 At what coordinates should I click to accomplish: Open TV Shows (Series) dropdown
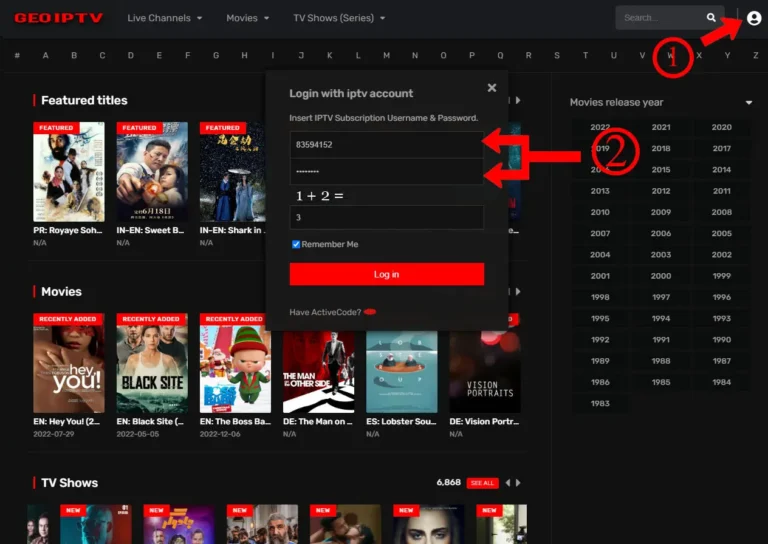(x=339, y=18)
